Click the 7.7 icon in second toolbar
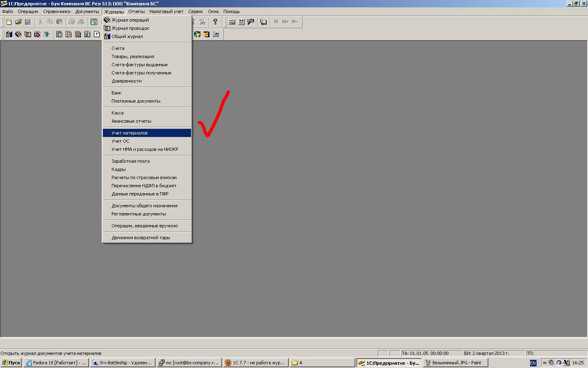This screenshot has width=588, height=368. click(x=216, y=34)
